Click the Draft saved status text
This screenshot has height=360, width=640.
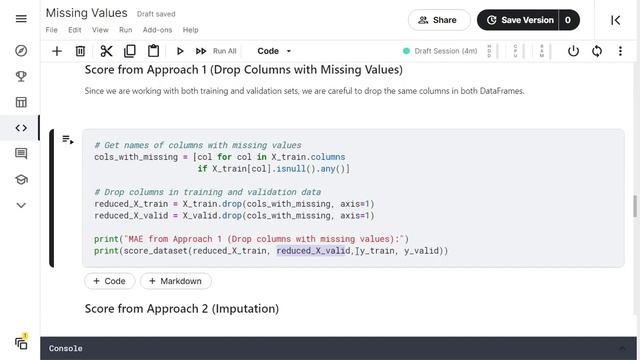coord(156,14)
